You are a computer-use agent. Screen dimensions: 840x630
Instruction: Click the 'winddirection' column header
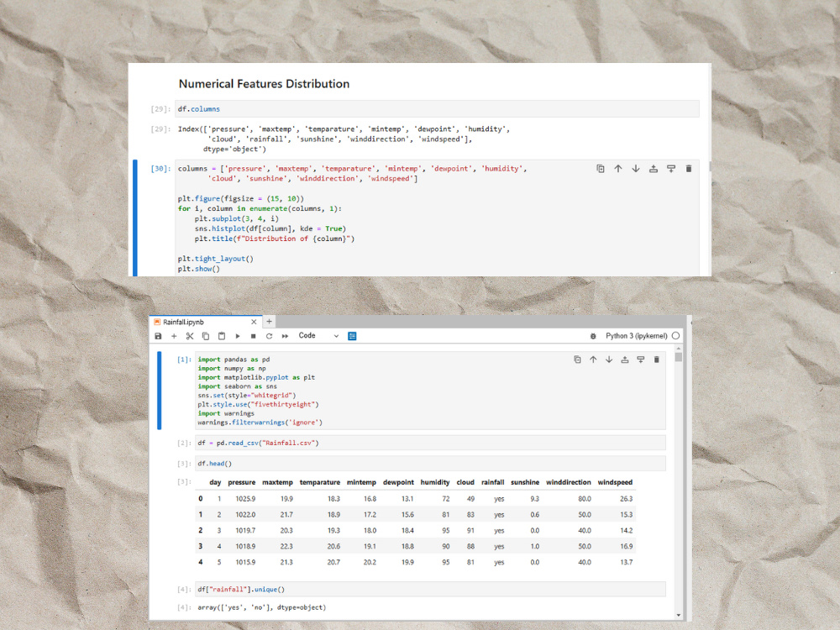click(x=569, y=482)
